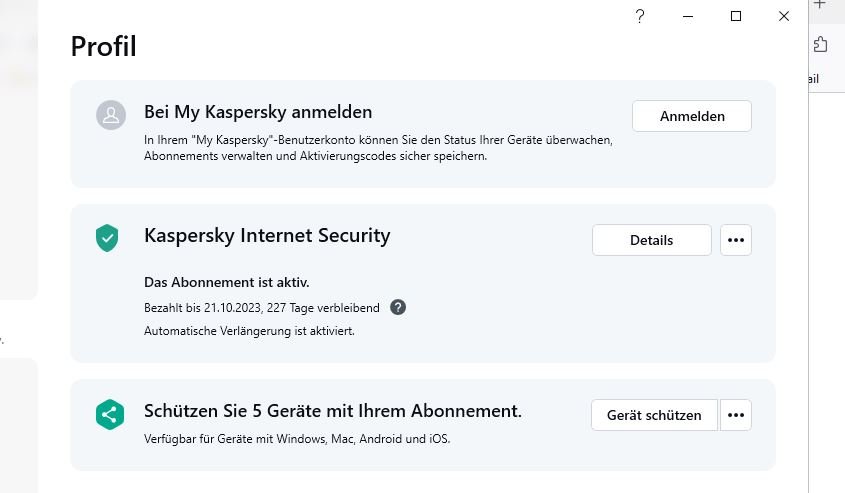This screenshot has height=493, width=845.
Task: Close the Kaspersky Profil window
Action: coord(784,16)
